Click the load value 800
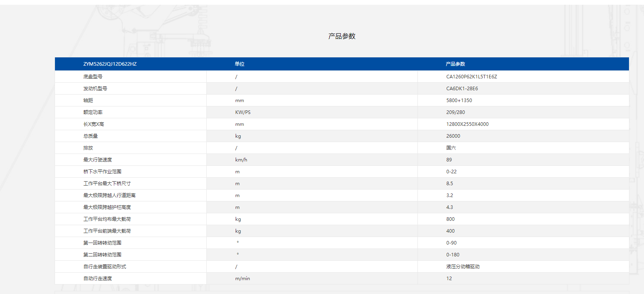The height and width of the screenshot is (294, 644). tap(451, 219)
